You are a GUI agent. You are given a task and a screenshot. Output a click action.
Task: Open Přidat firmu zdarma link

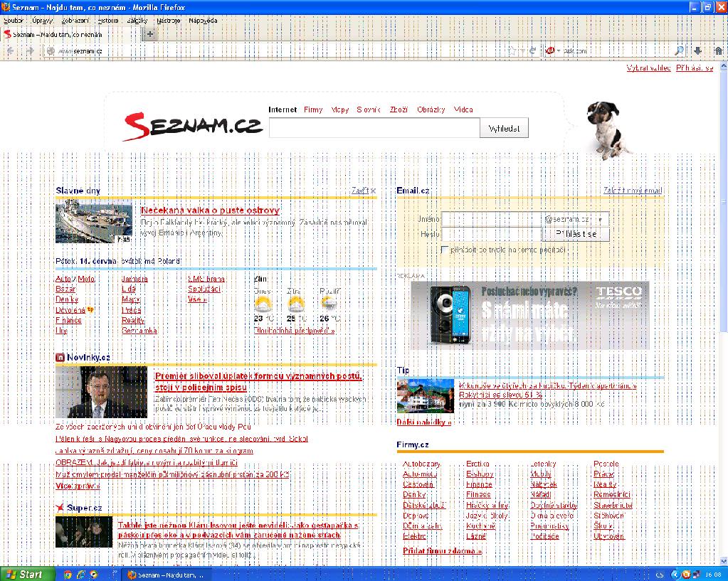tap(443, 551)
